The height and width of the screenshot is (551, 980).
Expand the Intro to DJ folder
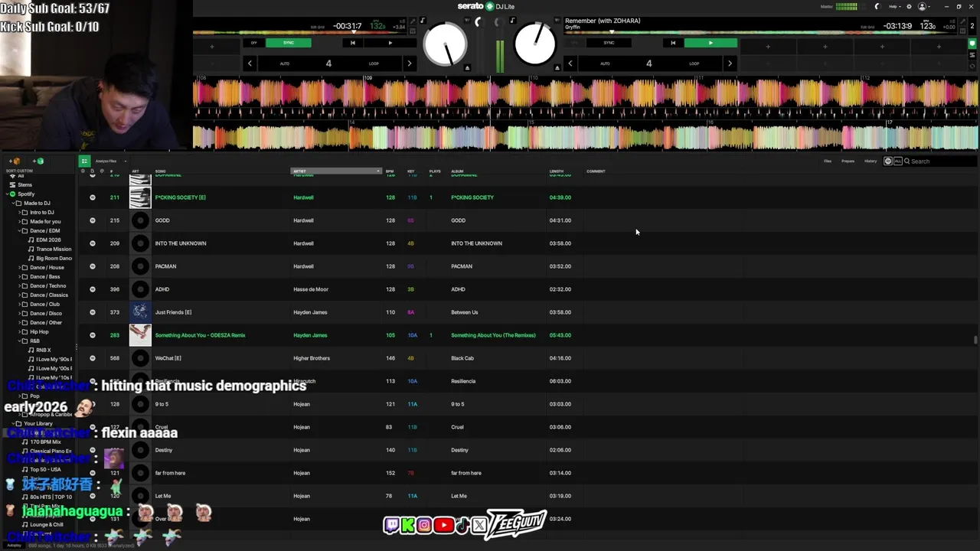[x=20, y=212]
